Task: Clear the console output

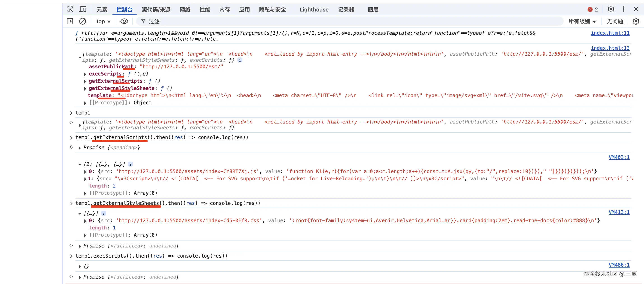Action: [x=83, y=21]
